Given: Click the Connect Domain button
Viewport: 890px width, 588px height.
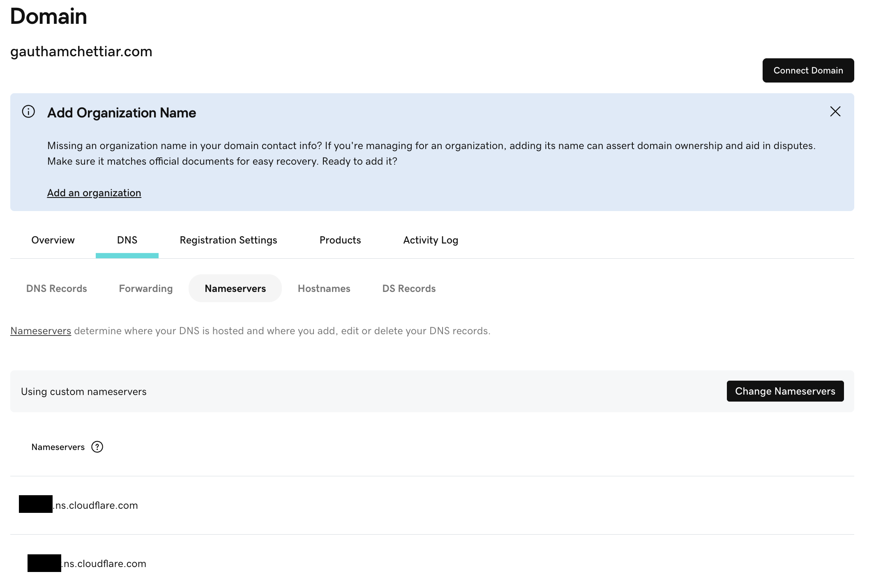Looking at the screenshot, I should (808, 70).
